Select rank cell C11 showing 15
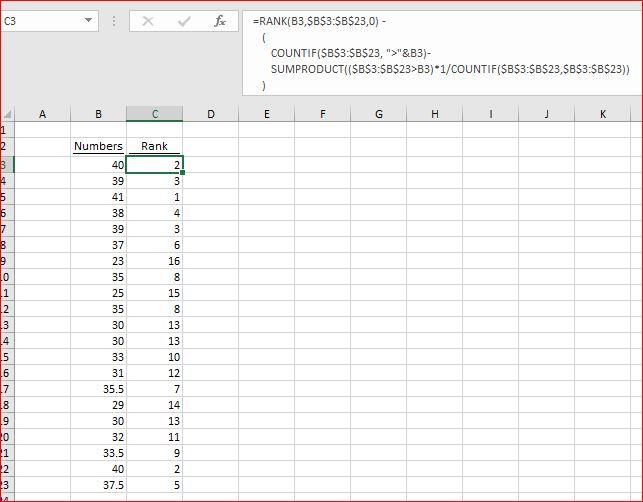This screenshot has width=643, height=502. (x=155, y=293)
